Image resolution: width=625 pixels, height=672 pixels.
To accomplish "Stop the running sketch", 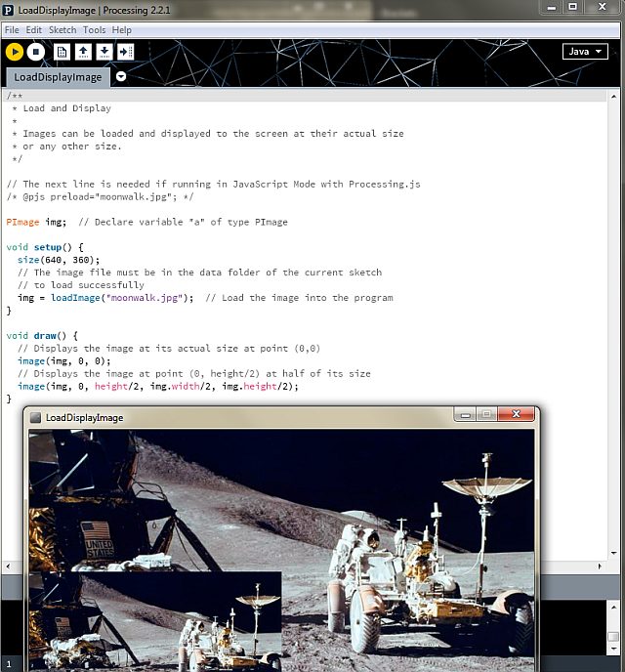I will (x=36, y=52).
